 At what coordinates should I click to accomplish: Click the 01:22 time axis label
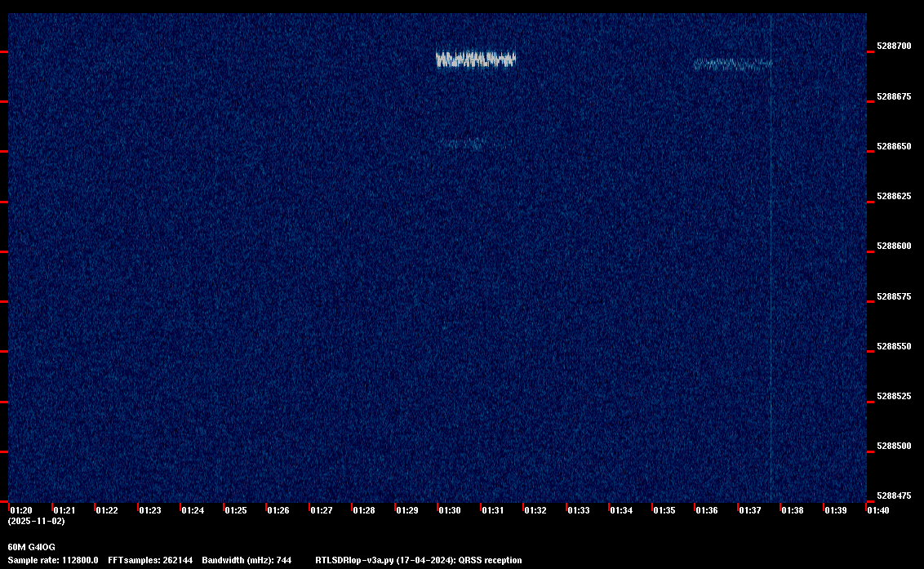click(107, 510)
